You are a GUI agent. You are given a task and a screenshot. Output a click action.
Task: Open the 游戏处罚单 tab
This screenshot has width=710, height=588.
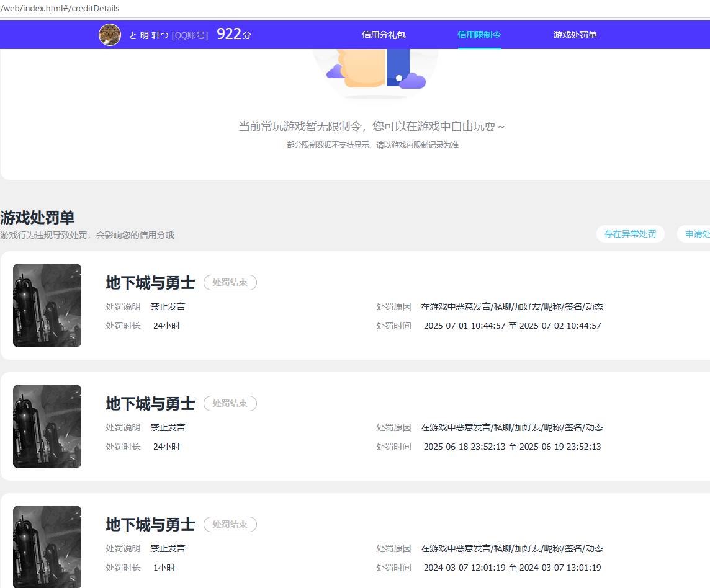[x=575, y=35]
